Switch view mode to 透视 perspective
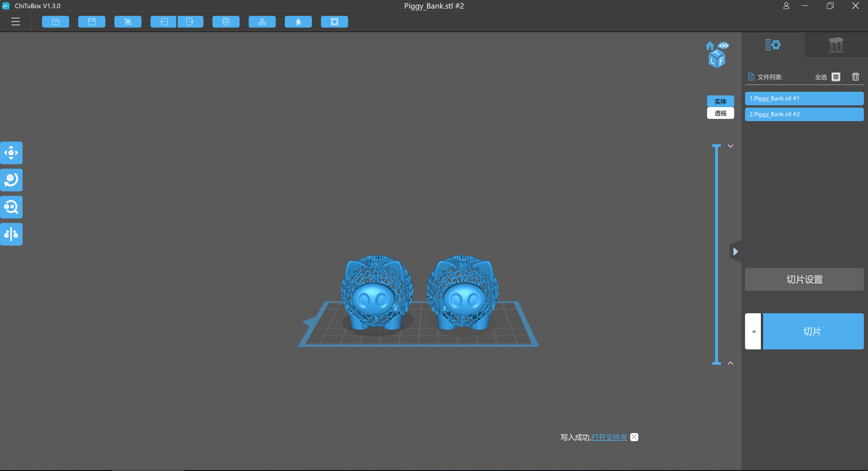 (x=720, y=113)
